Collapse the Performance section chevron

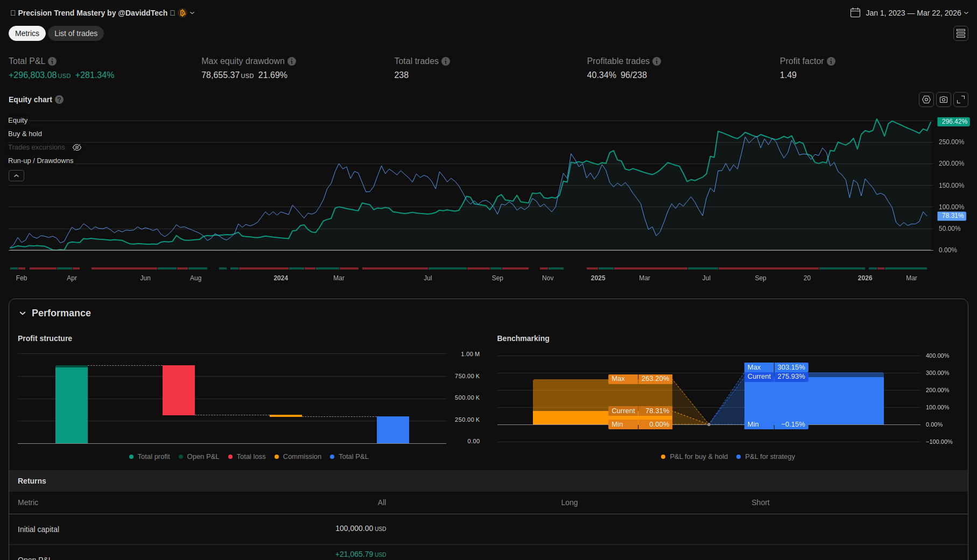[x=23, y=313]
